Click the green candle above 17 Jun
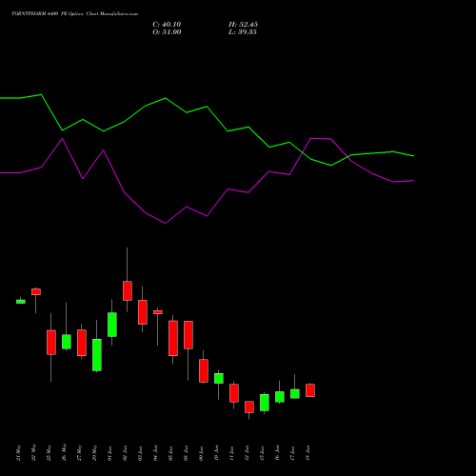The image size is (476, 476). [295, 394]
